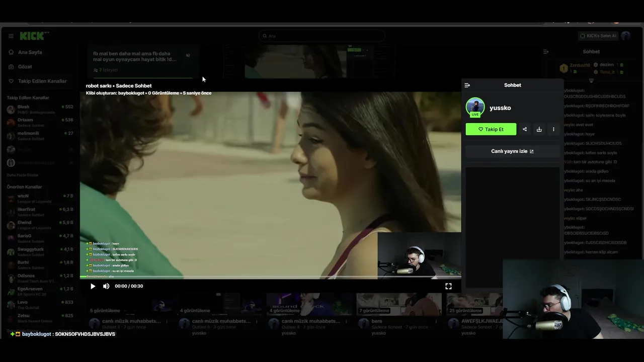Open Odisnos recommended channel
Viewport: 644px width, 362px height.
[40, 278]
